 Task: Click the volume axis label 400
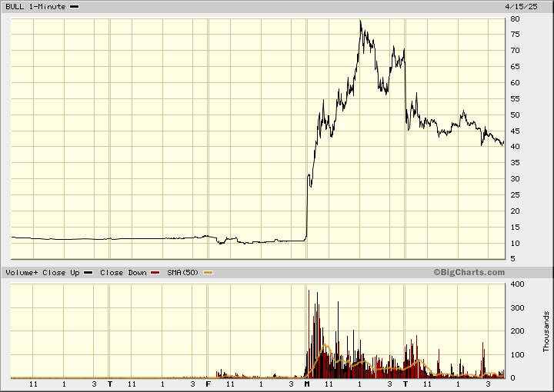click(x=517, y=284)
